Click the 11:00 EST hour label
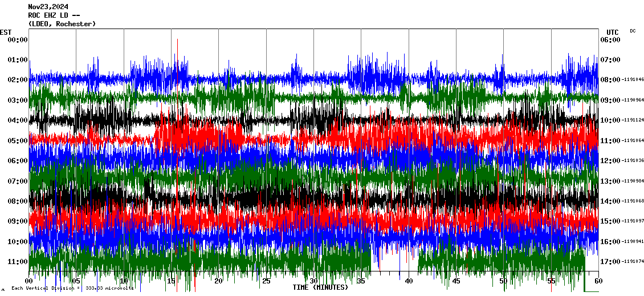 [x=18, y=262]
